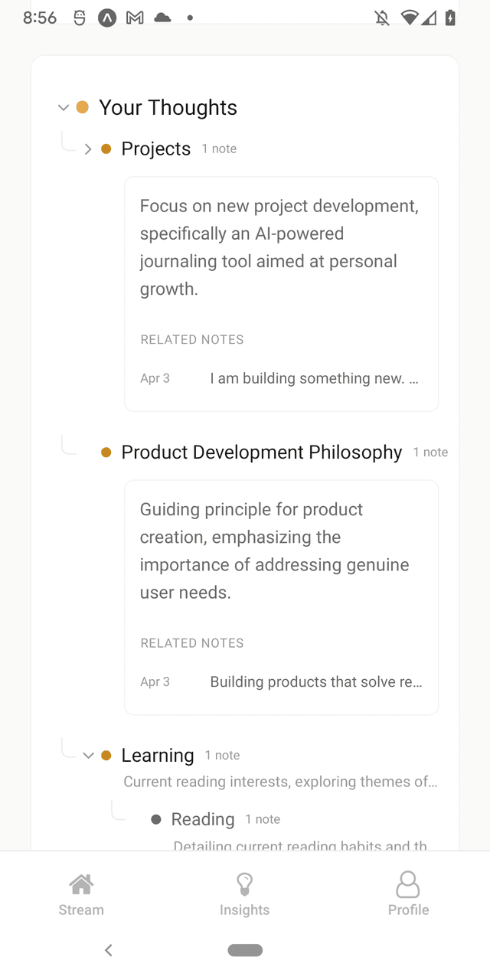Tap the Insights lightbulb icon
Screen dimensions: 490x980
245,885
